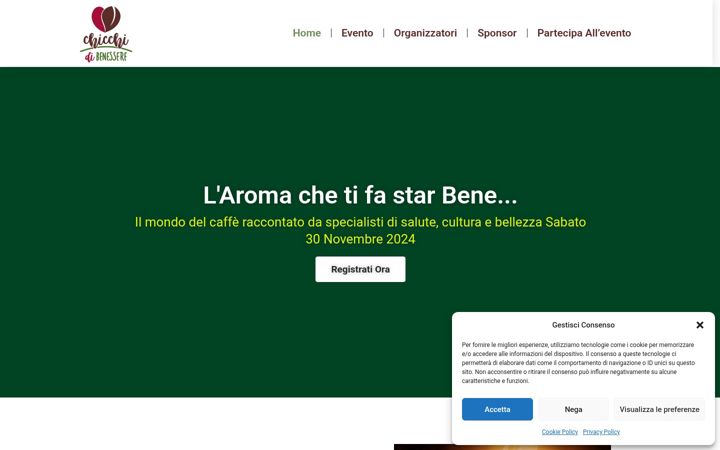Click the Chicchi di Benessere logo
Screen dimensions: 720x450
(x=106, y=34)
